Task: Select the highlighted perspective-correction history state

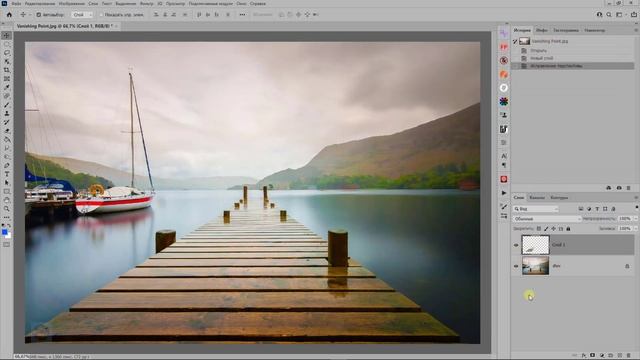Action: pyautogui.click(x=573, y=66)
